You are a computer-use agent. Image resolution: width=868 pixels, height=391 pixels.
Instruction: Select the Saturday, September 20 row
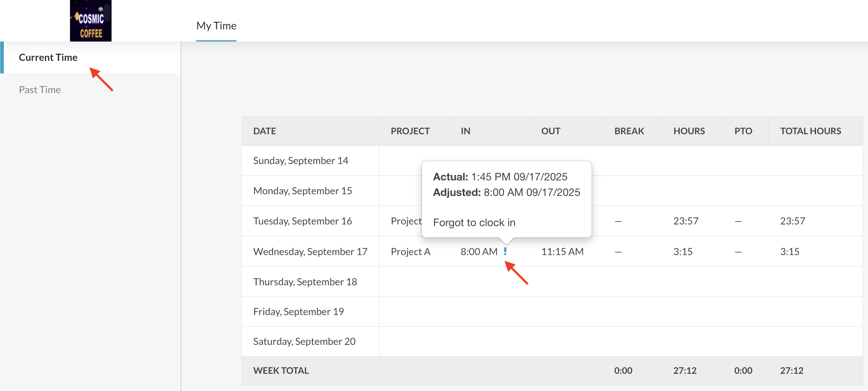304,341
